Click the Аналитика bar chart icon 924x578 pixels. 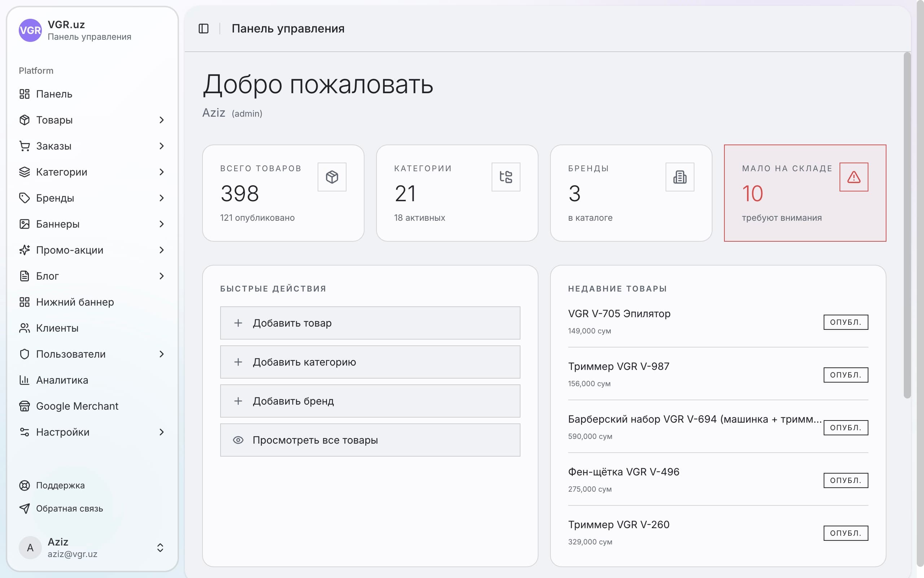point(25,380)
